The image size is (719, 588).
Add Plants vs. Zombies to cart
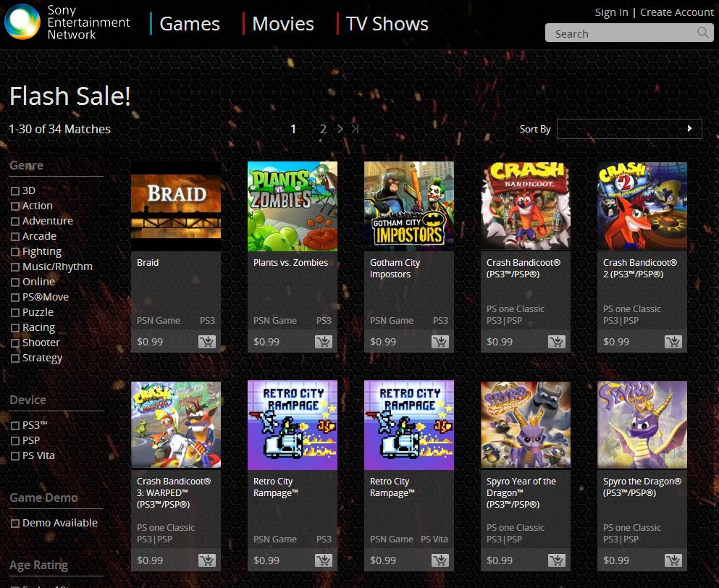click(x=323, y=342)
